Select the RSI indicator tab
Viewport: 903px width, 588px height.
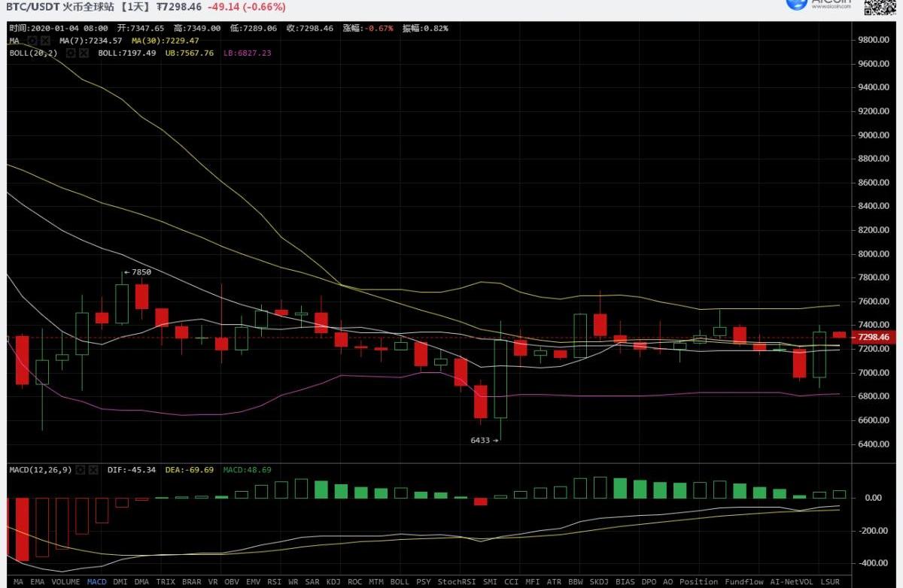coord(274,581)
